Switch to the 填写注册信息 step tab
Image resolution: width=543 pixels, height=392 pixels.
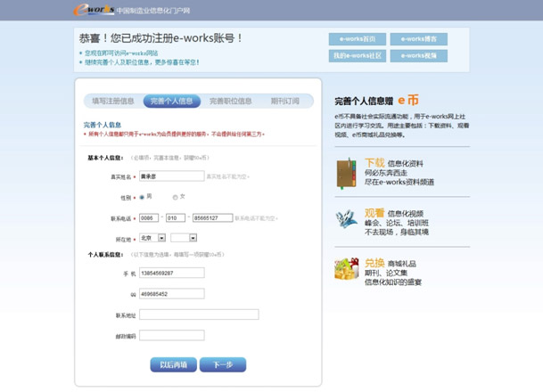113,101
